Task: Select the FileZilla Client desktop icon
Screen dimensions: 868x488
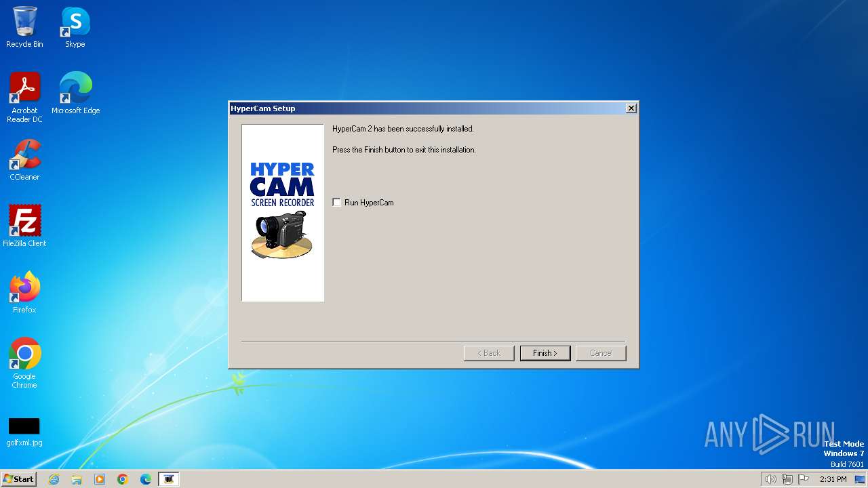Action: coord(24,226)
